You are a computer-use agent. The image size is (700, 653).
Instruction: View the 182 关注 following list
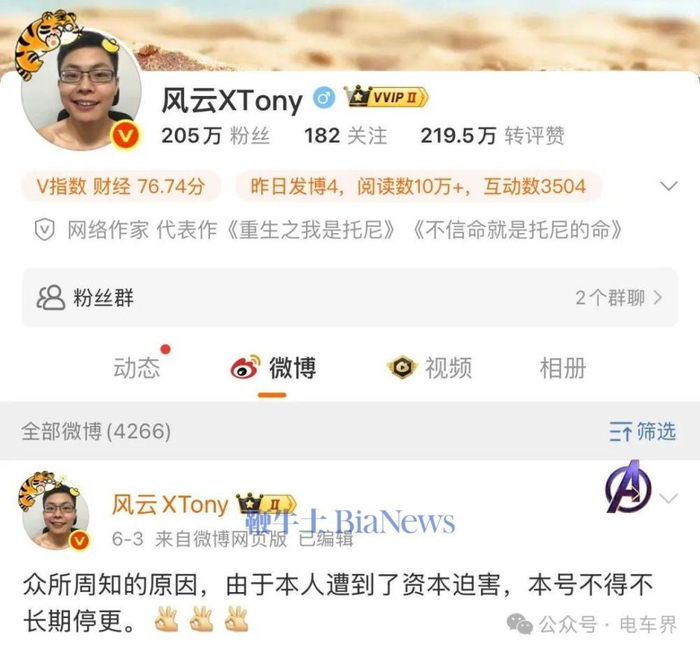pyautogui.click(x=345, y=136)
